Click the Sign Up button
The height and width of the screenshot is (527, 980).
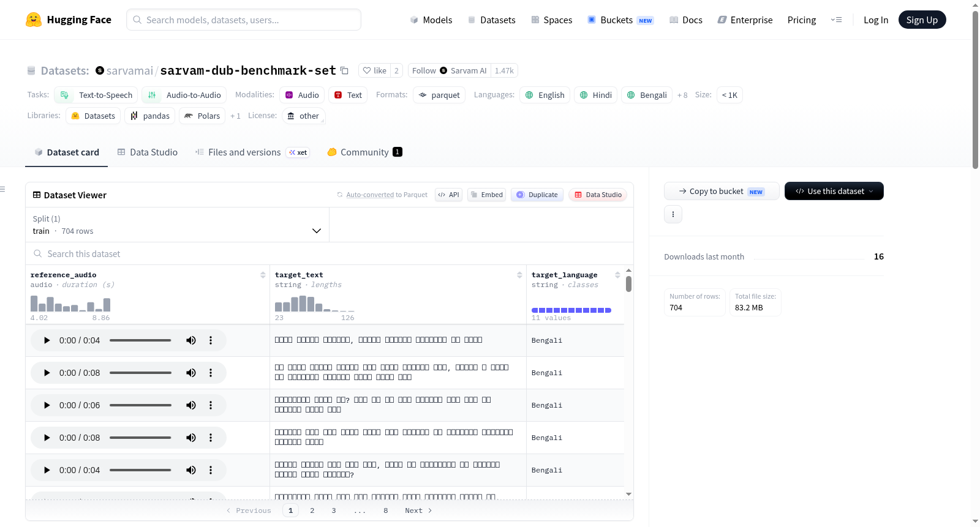(x=922, y=20)
